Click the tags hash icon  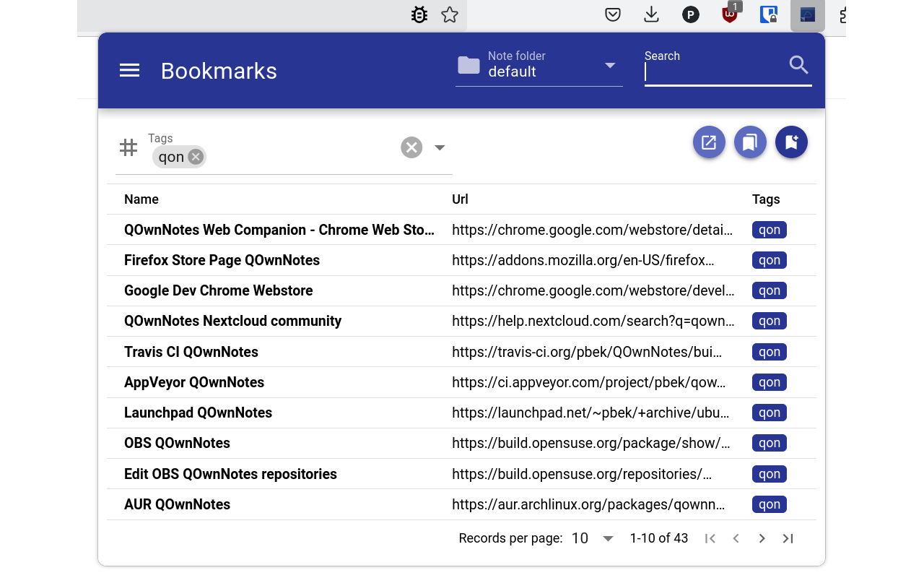pyautogui.click(x=128, y=147)
